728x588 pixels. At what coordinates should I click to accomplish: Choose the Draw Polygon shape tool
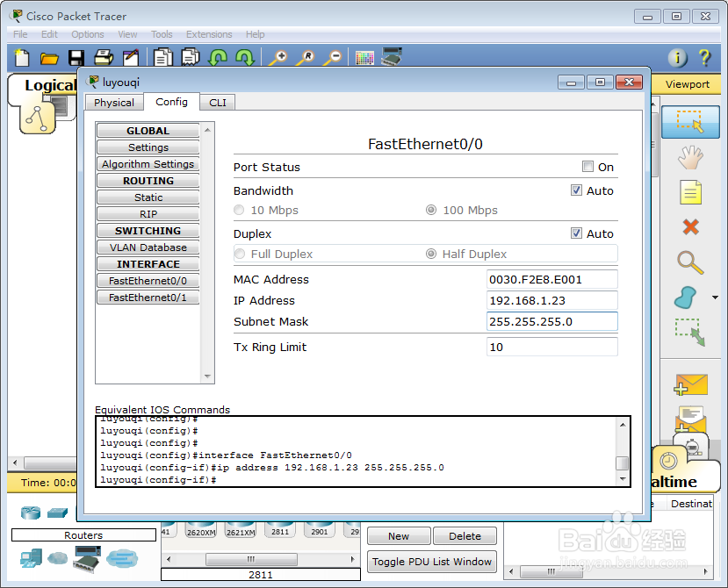tap(685, 298)
